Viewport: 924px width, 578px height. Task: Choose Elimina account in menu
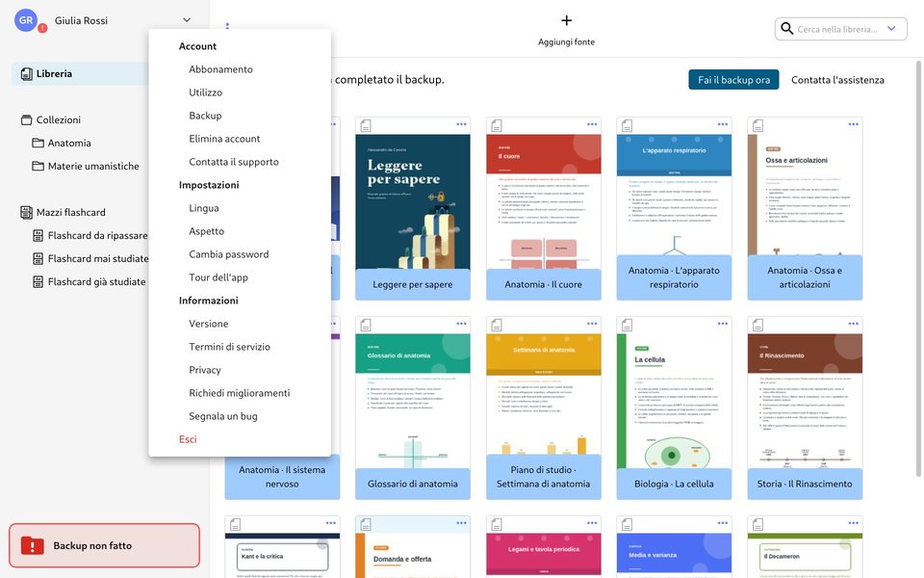pos(224,138)
